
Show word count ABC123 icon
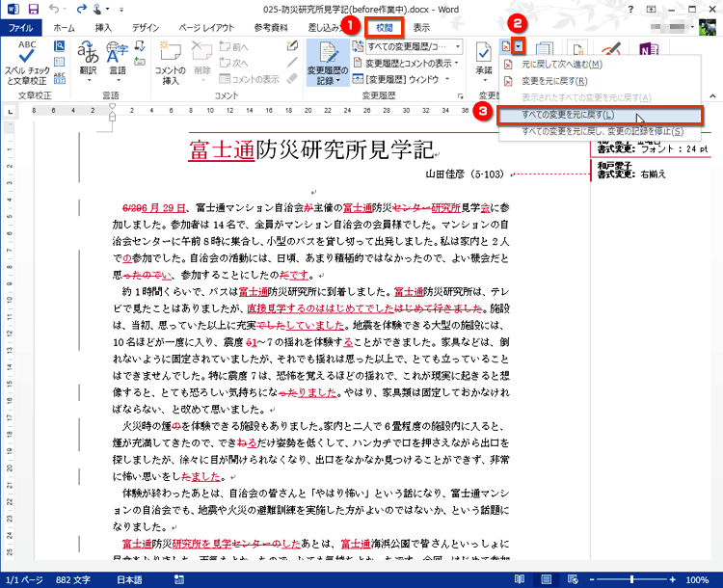(x=60, y=77)
